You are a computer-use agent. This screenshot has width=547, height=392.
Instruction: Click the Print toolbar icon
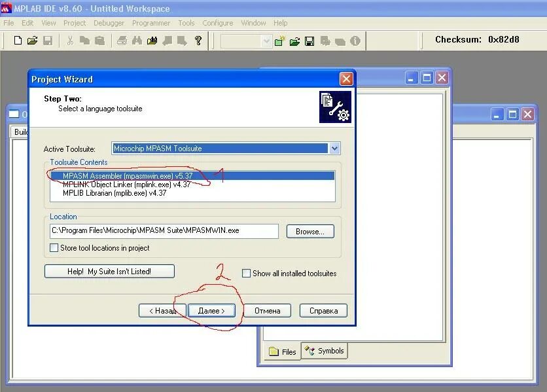pos(122,41)
